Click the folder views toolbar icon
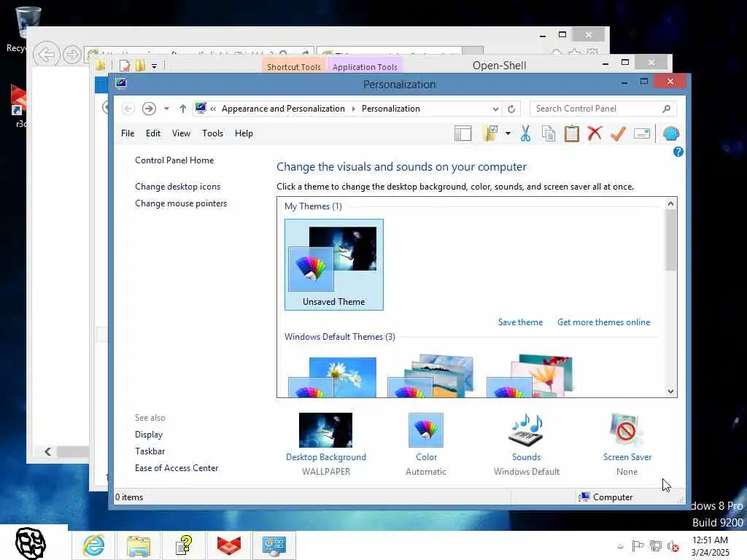The width and height of the screenshot is (747, 560). (x=489, y=134)
